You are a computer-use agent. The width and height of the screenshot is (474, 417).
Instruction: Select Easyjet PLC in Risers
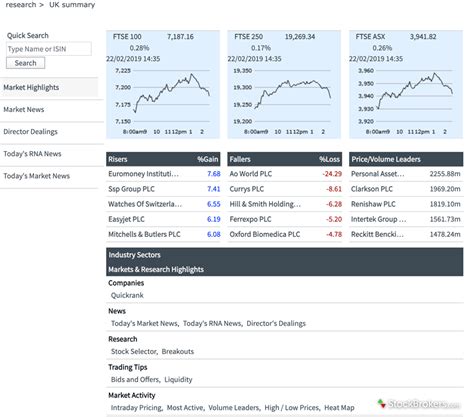click(126, 219)
